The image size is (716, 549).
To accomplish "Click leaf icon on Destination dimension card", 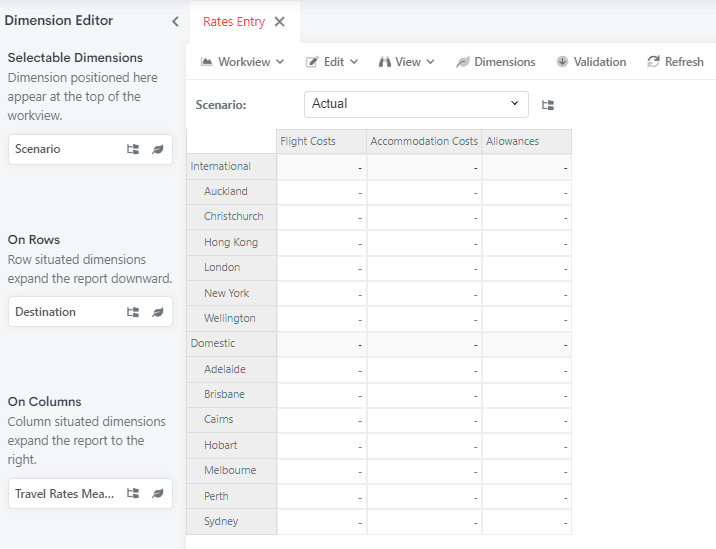I will tap(158, 312).
